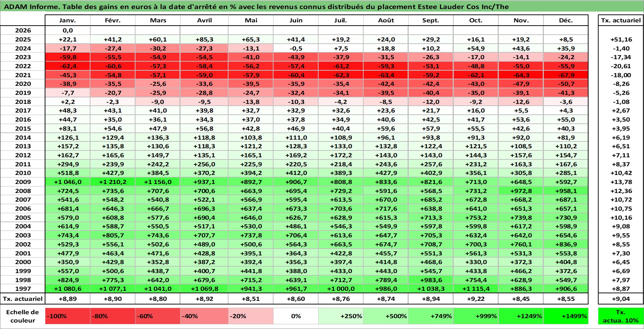Click the +85,3 cell in 2025 Avril
644x329 pixels.
[x=204, y=39]
